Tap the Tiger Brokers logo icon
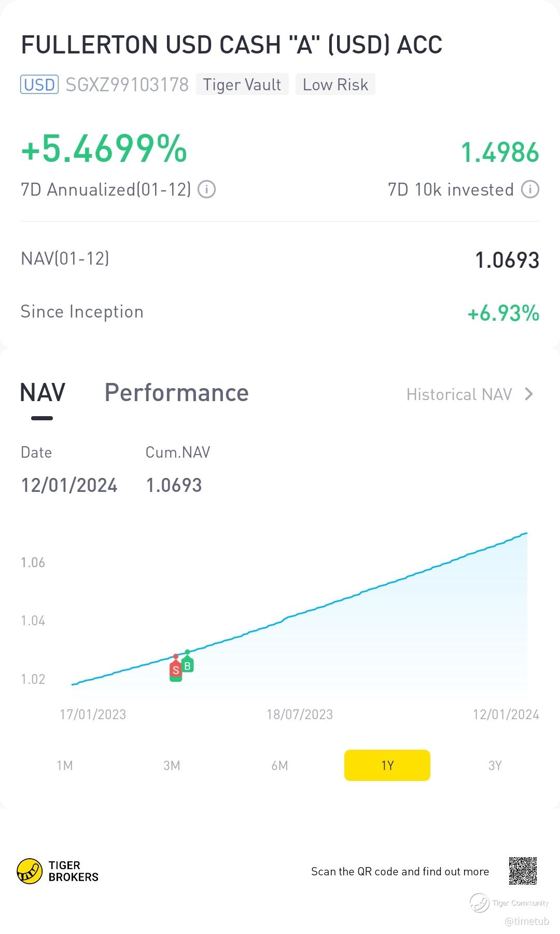Screen dimensions: 560x934 pyautogui.click(x=30, y=871)
